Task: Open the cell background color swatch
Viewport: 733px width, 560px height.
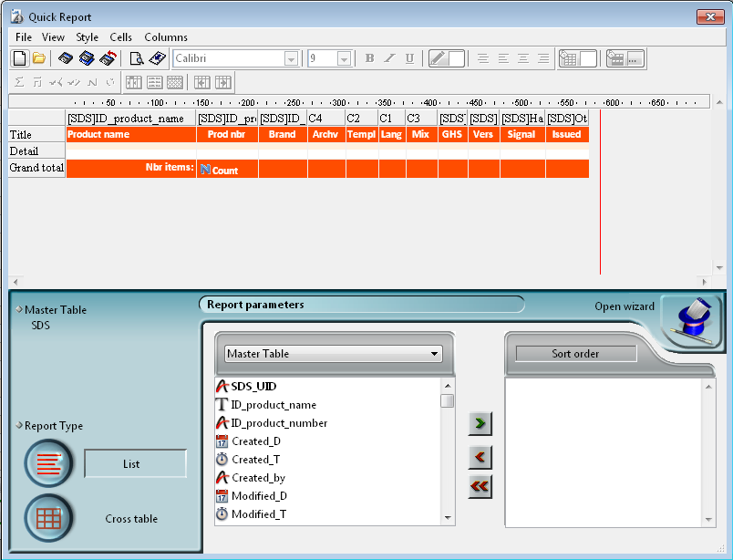Action: click(x=578, y=58)
